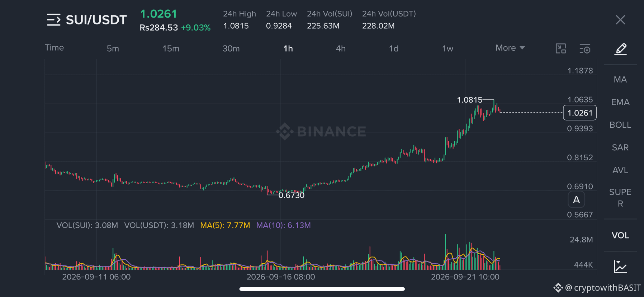
Task: Open chart indicator settings icon
Action: [x=585, y=49]
